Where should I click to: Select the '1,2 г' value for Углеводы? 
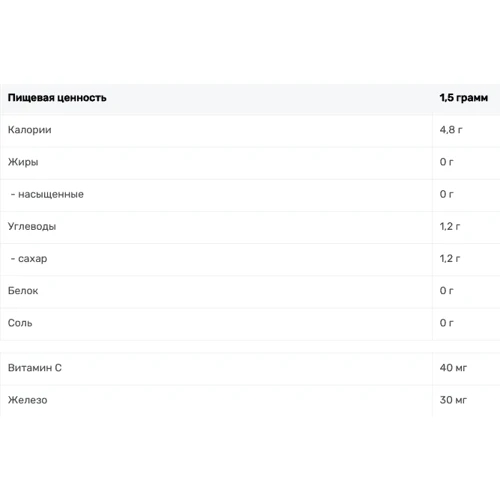point(450,226)
